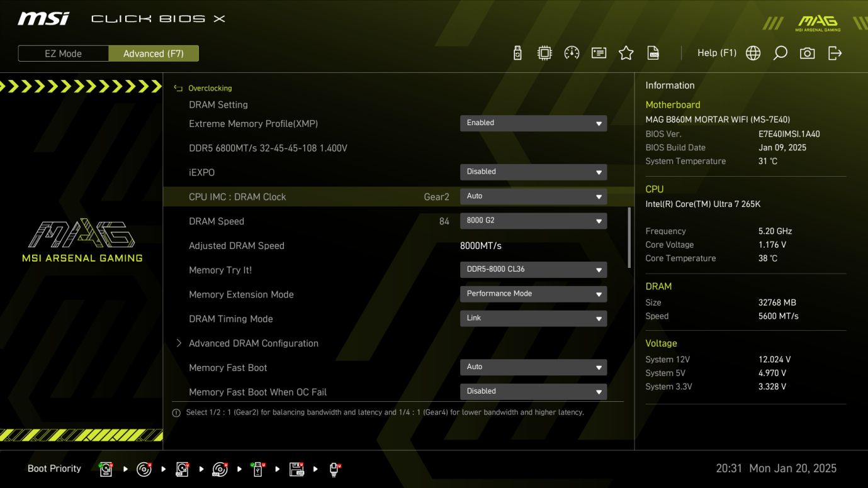Click DRAM Speed 5600 MT/s value
Image resolution: width=868 pixels, height=488 pixels.
[779, 316]
